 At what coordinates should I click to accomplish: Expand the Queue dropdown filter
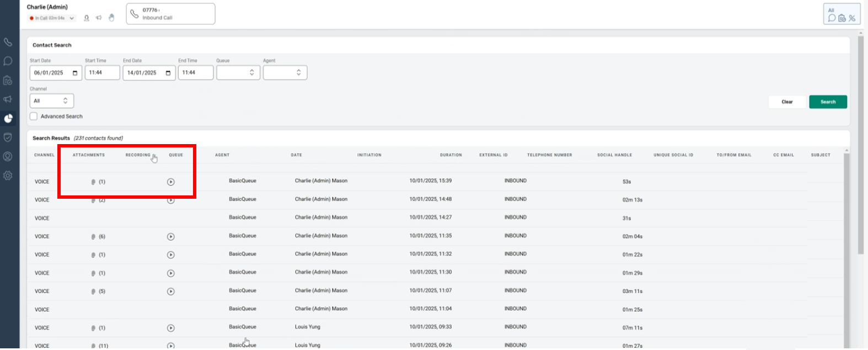(238, 73)
